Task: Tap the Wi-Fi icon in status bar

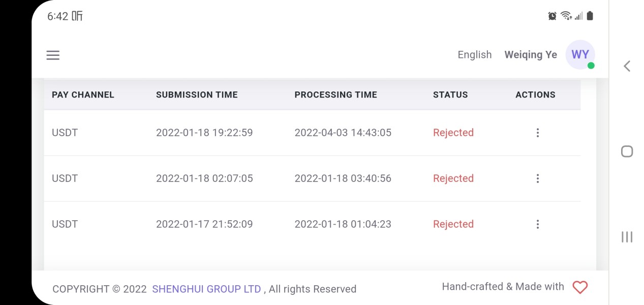Action: click(566, 16)
